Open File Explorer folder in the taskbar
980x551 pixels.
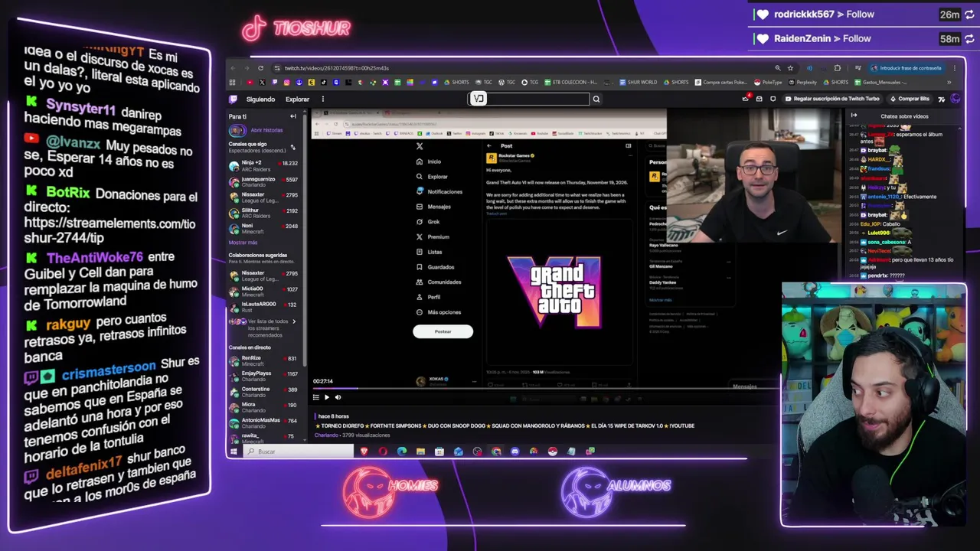[420, 452]
